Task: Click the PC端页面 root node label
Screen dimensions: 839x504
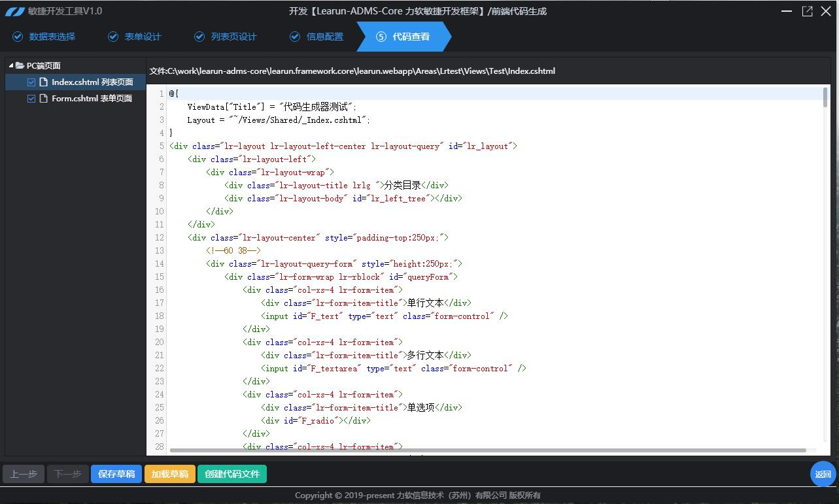Action: 44,65
